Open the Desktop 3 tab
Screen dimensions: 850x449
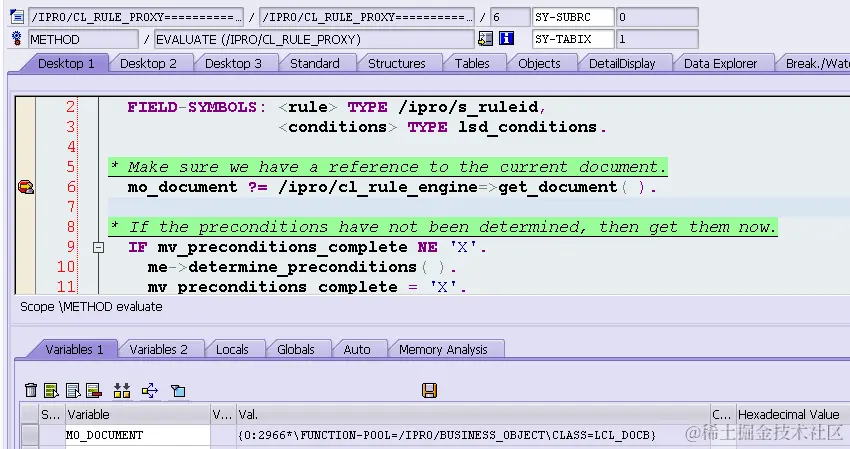(233, 63)
